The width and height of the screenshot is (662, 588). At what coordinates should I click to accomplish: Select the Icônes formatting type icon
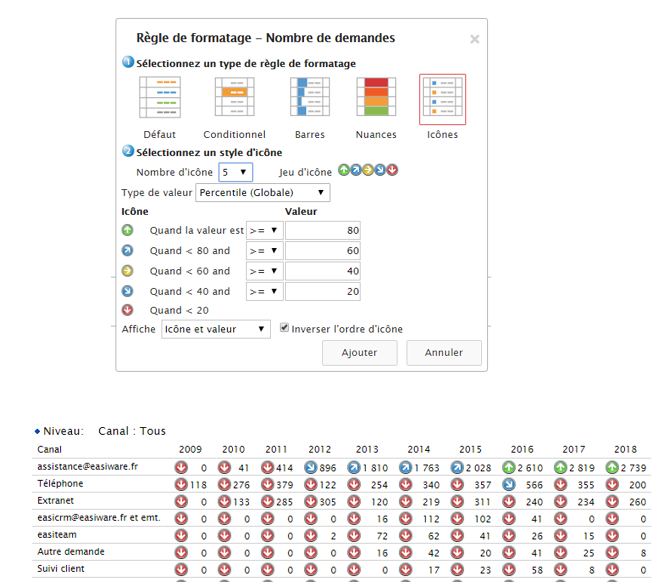[442, 99]
